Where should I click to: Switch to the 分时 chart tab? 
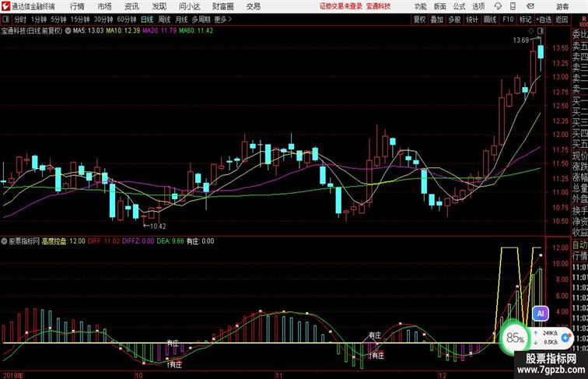(x=20, y=19)
